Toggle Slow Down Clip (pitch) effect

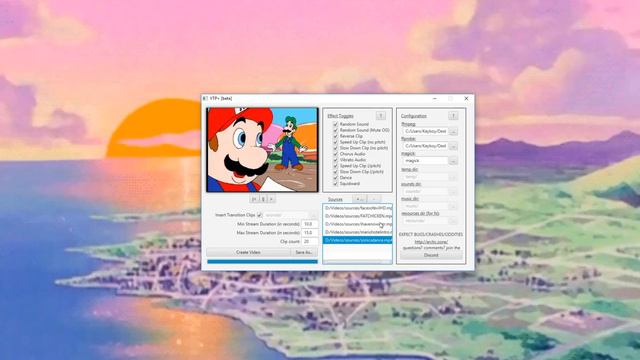point(336,172)
